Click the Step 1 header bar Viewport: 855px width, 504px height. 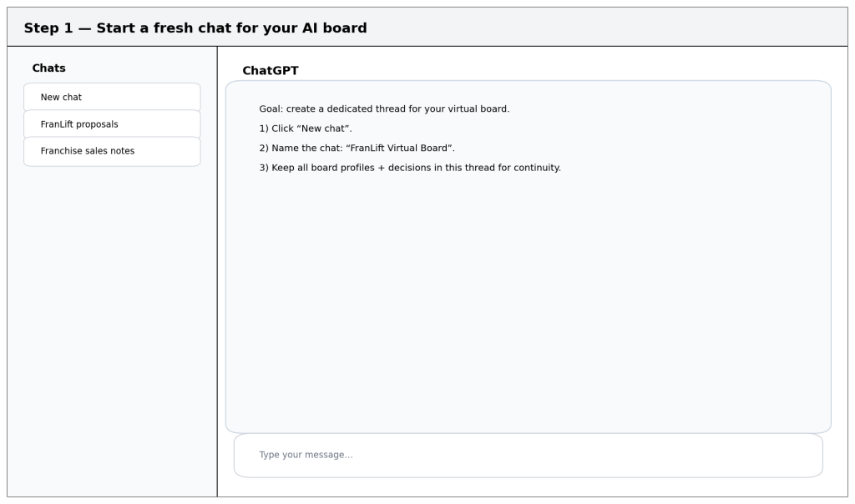coord(427,26)
